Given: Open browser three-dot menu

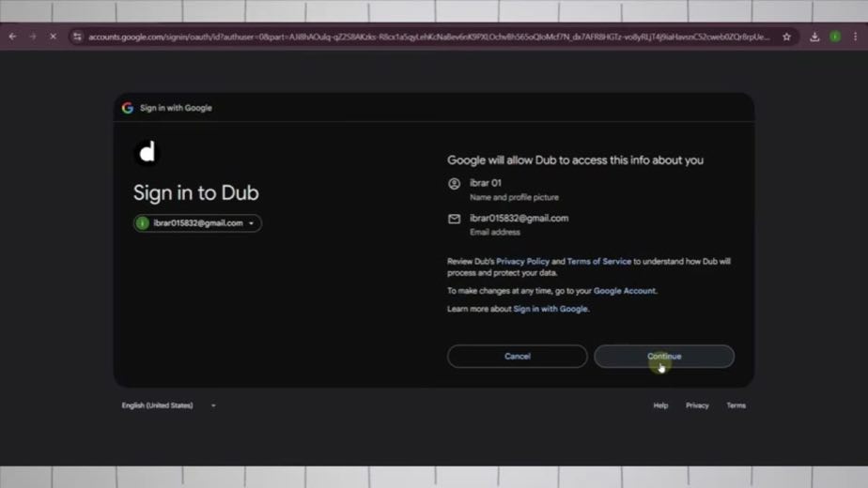Looking at the screenshot, I should (855, 37).
